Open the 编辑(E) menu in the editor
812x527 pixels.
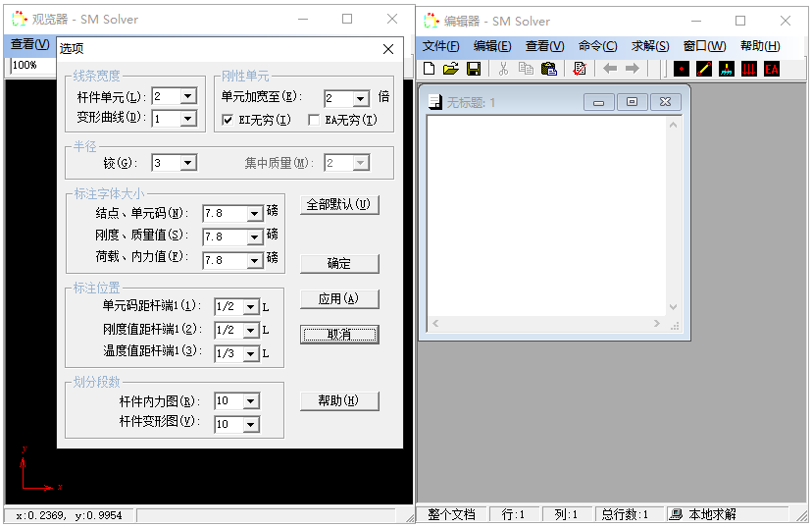(x=492, y=46)
